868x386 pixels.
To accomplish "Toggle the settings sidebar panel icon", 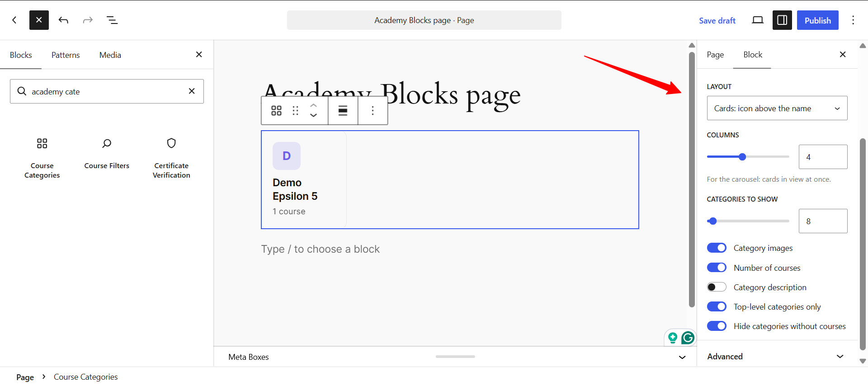I will [782, 20].
